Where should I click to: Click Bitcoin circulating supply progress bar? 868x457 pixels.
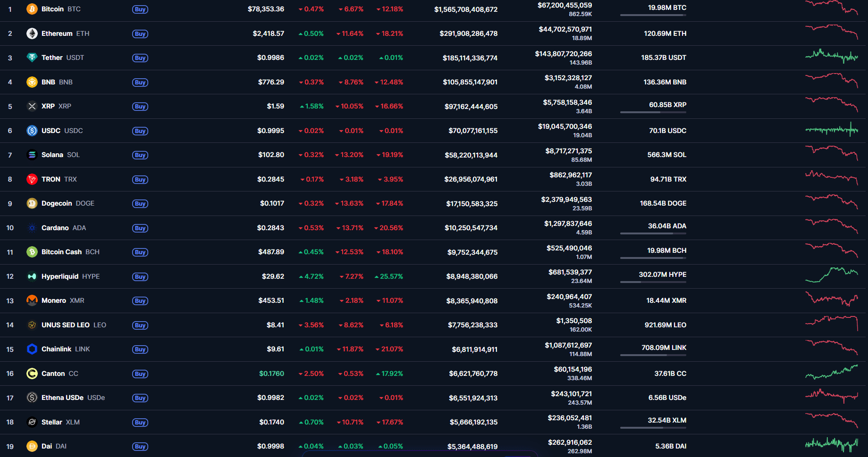click(653, 15)
